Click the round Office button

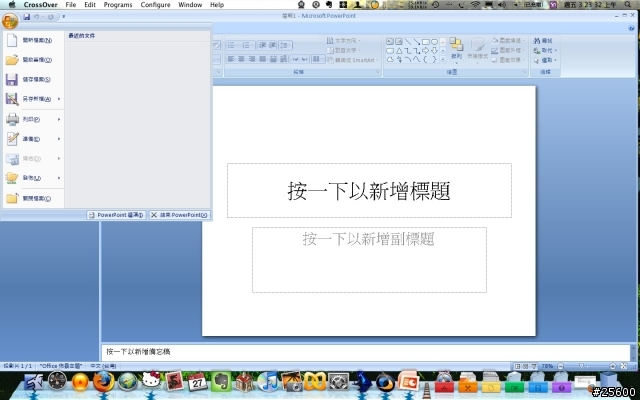click(x=9, y=20)
